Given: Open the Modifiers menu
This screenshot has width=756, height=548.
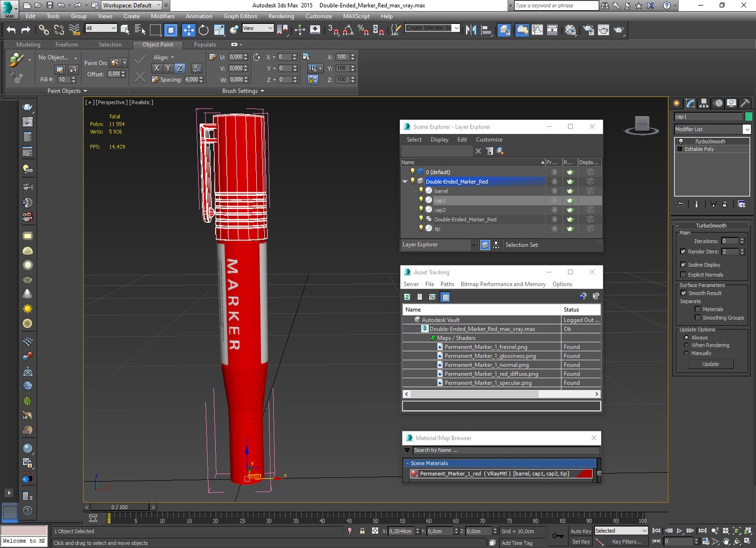Looking at the screenshot, I should pos(162,16).
